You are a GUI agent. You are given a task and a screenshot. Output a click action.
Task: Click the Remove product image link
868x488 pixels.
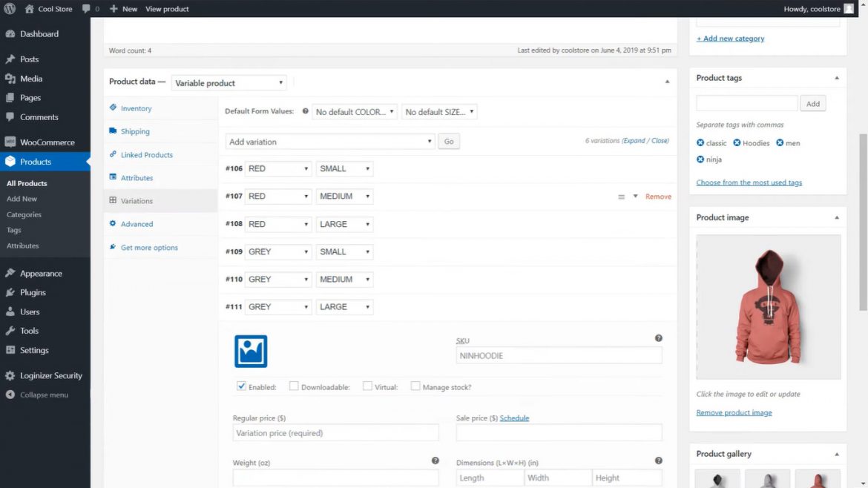734,412
